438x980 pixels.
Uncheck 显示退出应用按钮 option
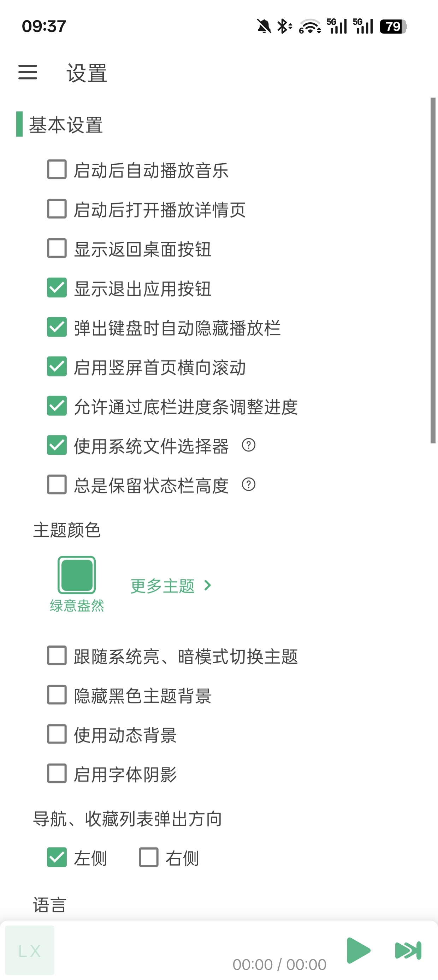pos(57,288)
